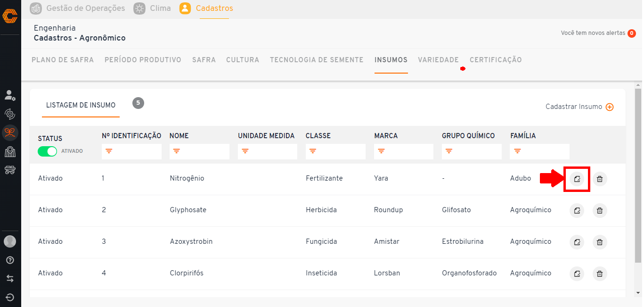This screenshot has width=644, height=307.
Task: Filter by Classe field
Action: [x=335, y=151]
